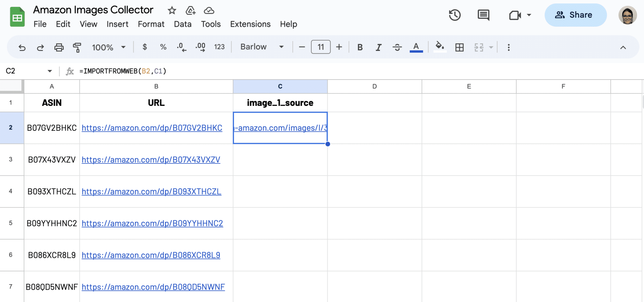Open version history
Viewport: 644px width, 302px height.
[454, 15]
